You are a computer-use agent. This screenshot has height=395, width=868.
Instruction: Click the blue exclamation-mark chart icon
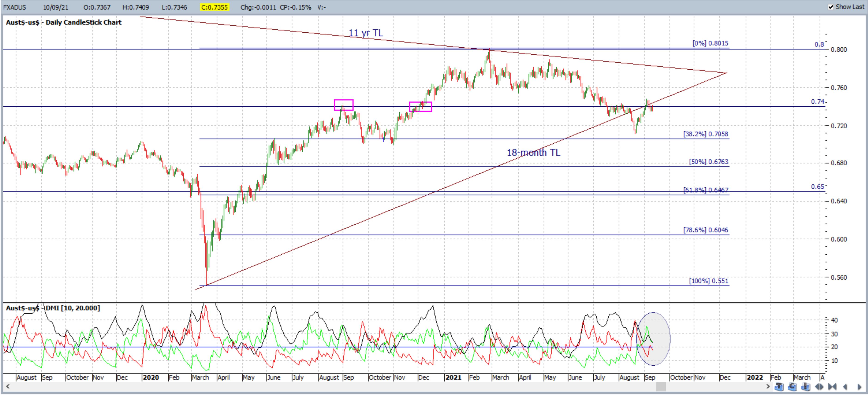tap(806, 387)
